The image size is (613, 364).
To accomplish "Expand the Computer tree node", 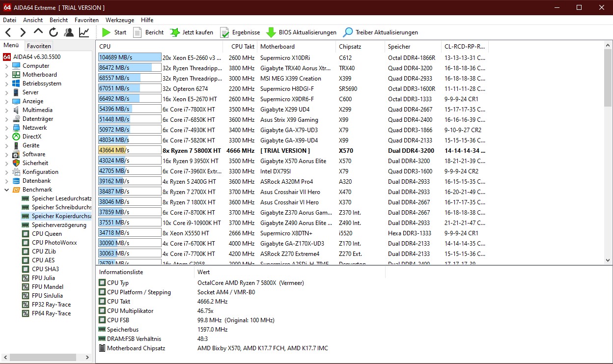I will pos(6,66).
